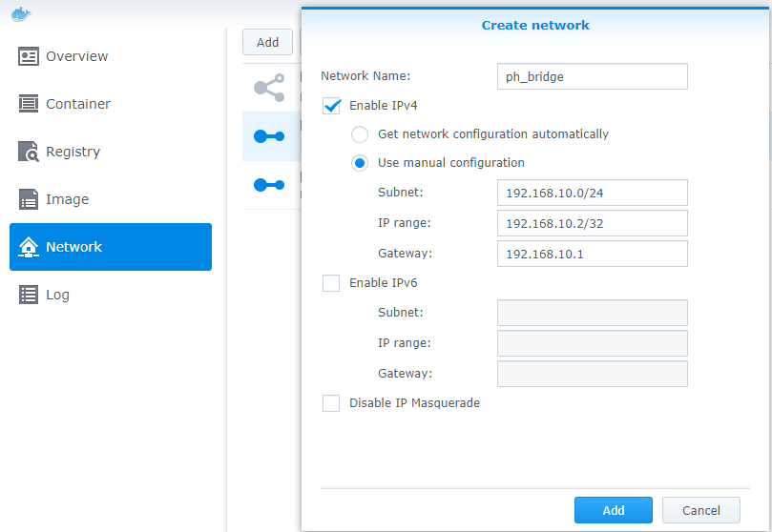This screenshot has width=772, height=532.
Task: Click the Image sidebar icon
Action: [x=29, y=199]
